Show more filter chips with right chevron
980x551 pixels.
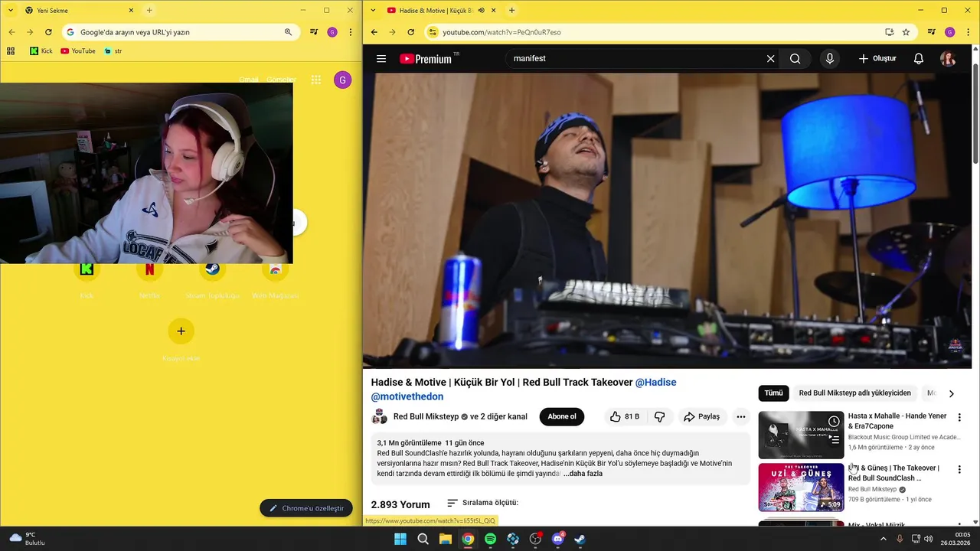point(951,393)
